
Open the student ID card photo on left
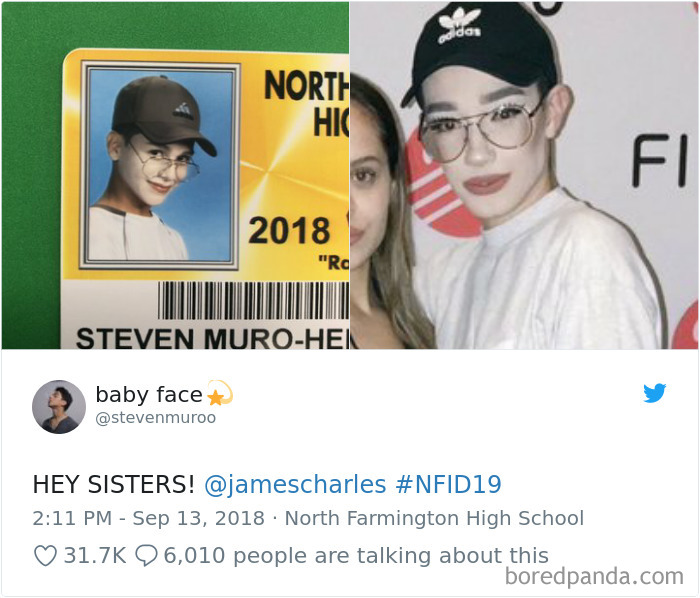[175, 175]
